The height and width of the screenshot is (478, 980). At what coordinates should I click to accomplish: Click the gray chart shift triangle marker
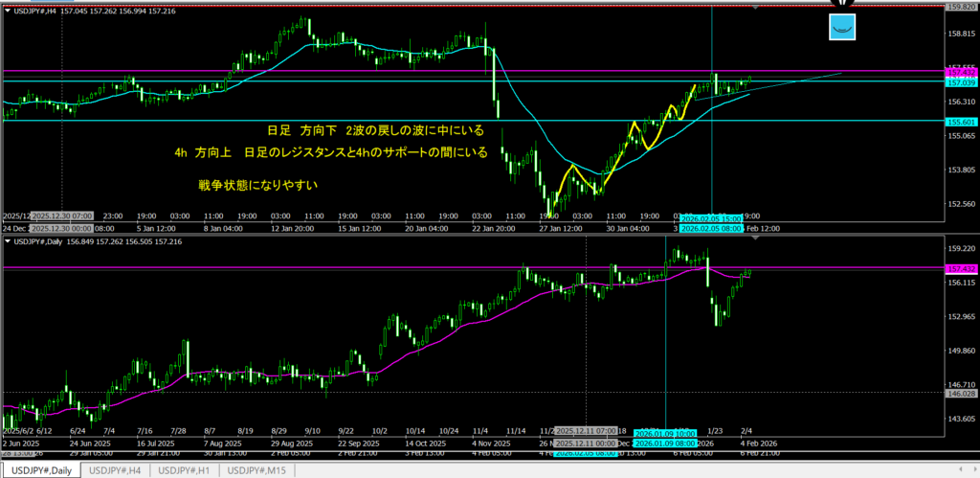[x=757, y=8]
